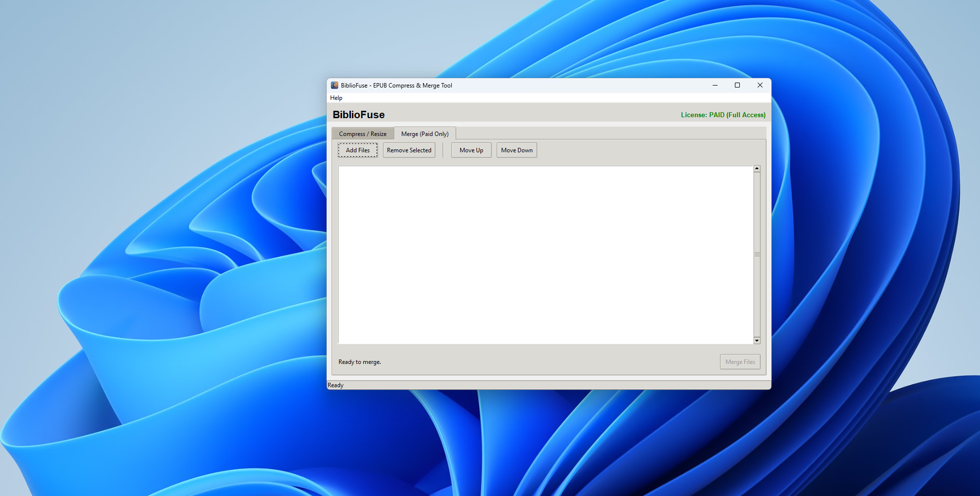Click the scrollbar up arrow of the file list
The width and height of the screenshot is (980, 496).
[757, 168]
